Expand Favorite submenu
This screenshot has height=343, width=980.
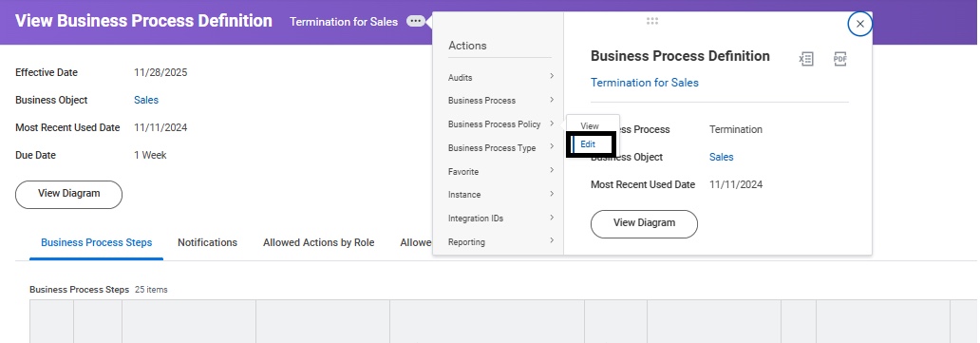(x=500, y=171)
